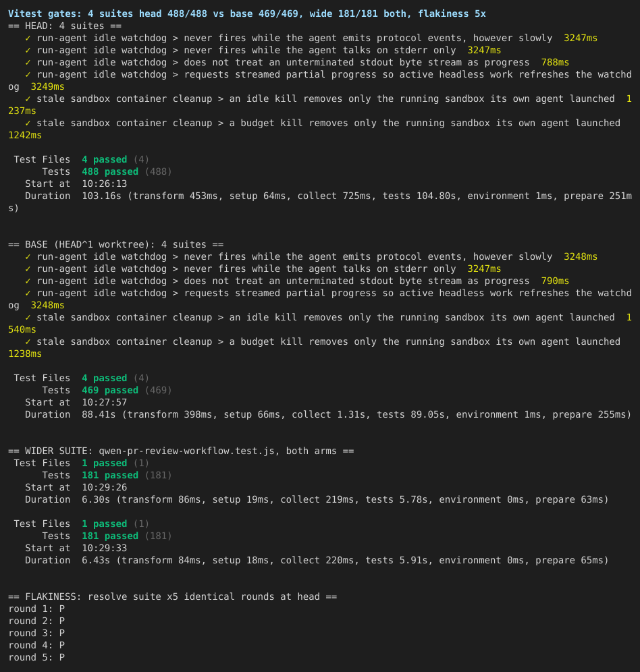
Task: Click '488 passed' tests count
Action: [110, 172]
